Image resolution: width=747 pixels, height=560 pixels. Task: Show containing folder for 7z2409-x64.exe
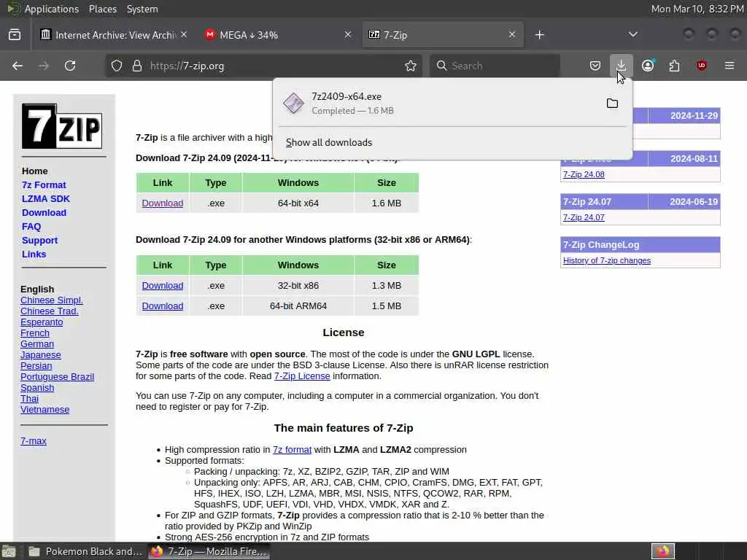[x=612, y=104]
